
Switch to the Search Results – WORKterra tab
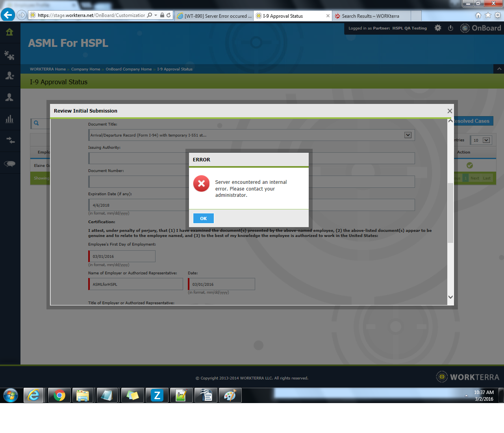coord(370,16)
